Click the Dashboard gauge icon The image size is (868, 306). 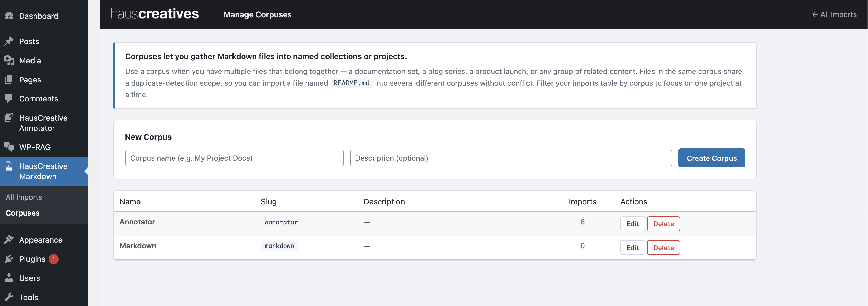click(x=9, y=16)
